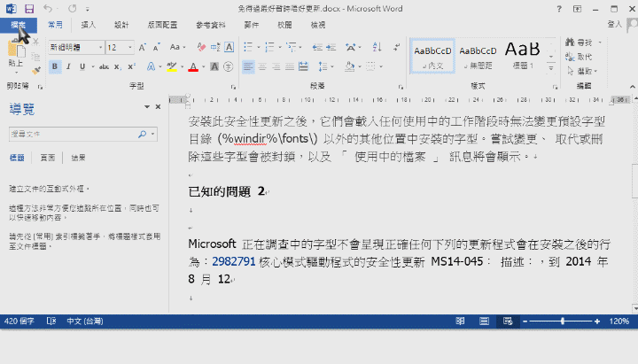
Task: Toggle Bold formatting button
Action: 55,66
